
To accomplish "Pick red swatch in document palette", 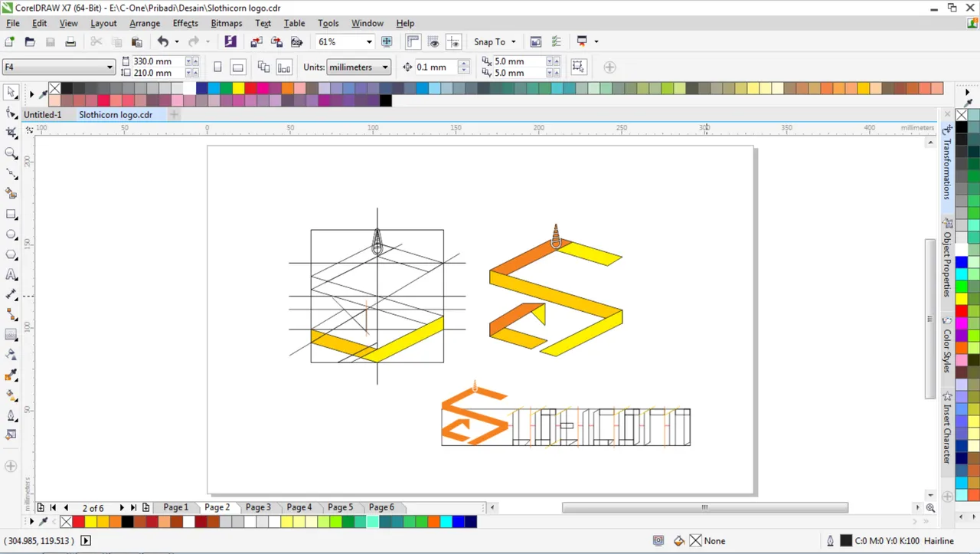I will tap(78, 522).
